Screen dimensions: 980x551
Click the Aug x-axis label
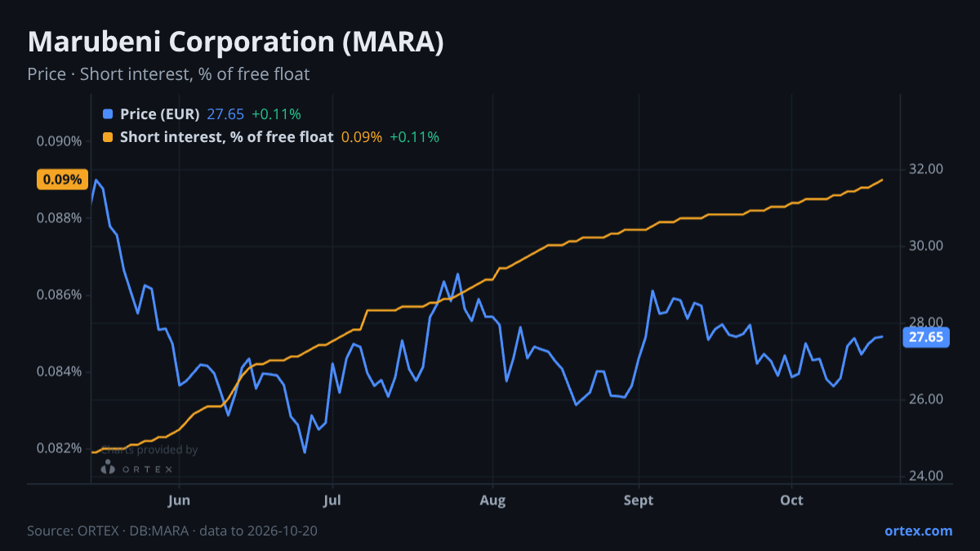point(492,500)
